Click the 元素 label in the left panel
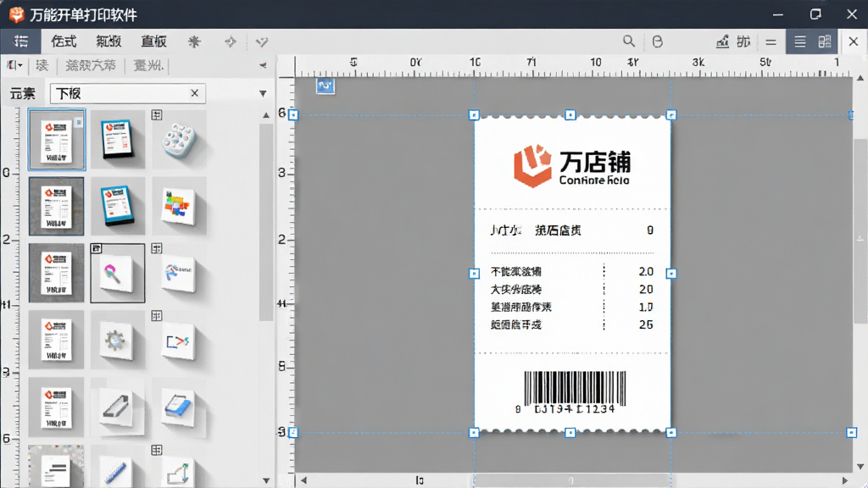The width and height of the screenshot is (868, 488). [x=23, y=94]
